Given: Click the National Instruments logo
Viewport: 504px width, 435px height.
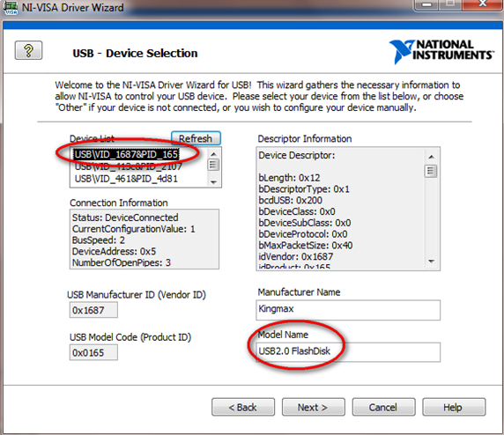Looking at the screenshot, I should tap(441, 51).
